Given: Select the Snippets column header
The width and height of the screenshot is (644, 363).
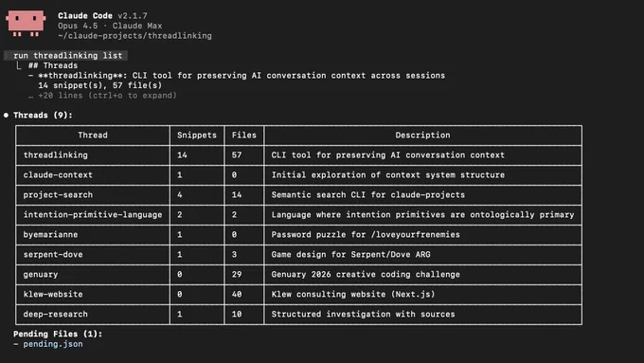Looking at the screenshot, I should tap(197, 136).
